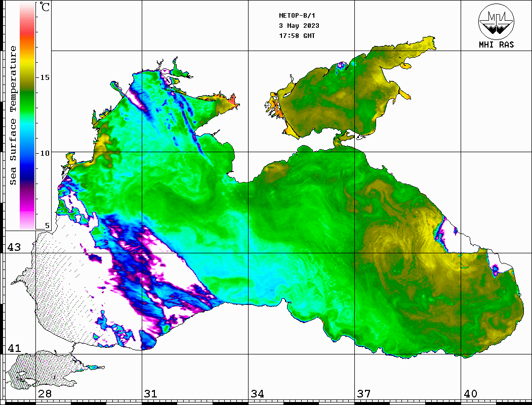
Task: Click longitude label 31
Action: point(151,394)
